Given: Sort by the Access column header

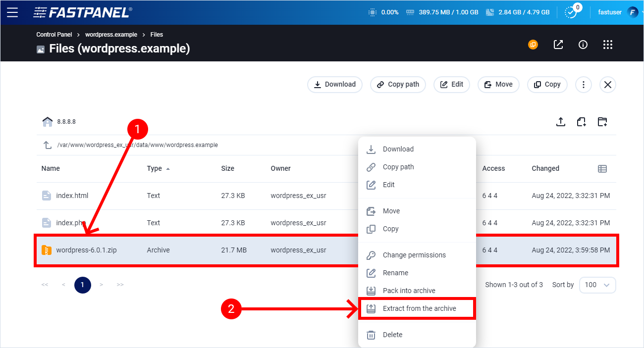Looking at the screenshot, I should (x=493, y=168).
